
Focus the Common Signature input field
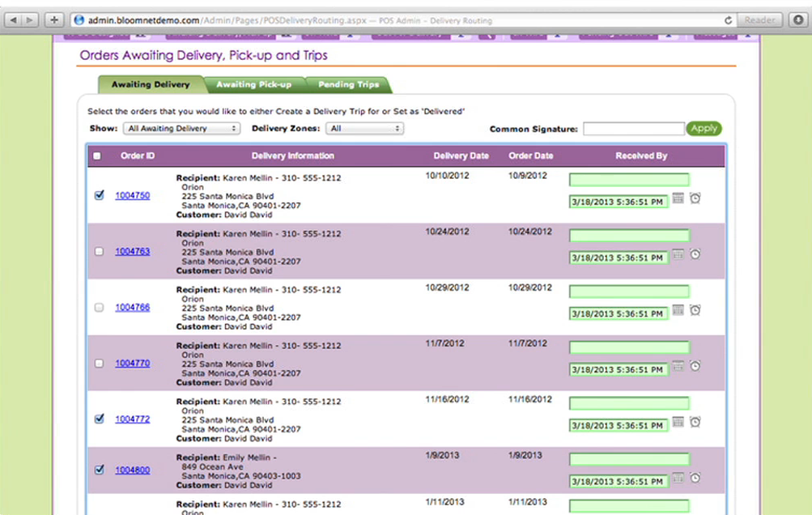tap(633, 129)
